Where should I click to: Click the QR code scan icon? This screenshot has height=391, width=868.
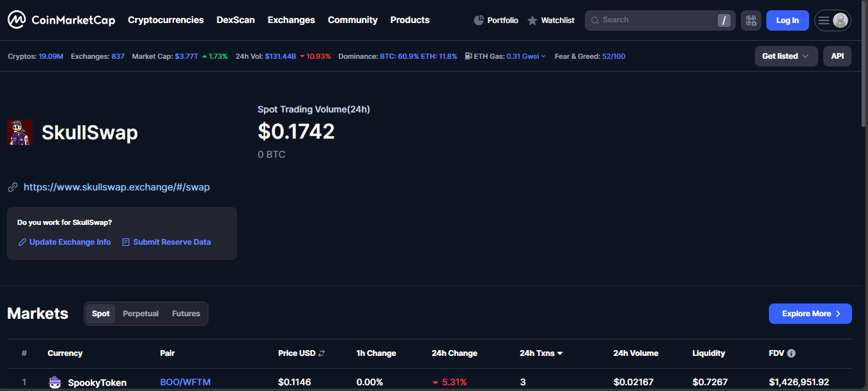[751, 20]
